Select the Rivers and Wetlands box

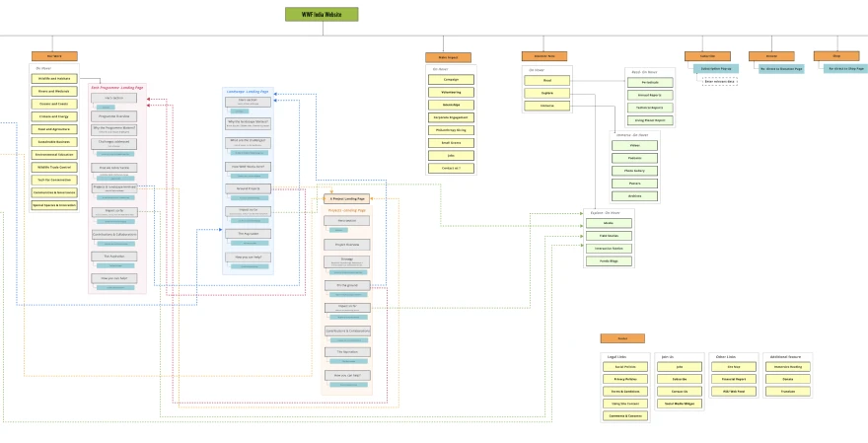coord(54,92)
